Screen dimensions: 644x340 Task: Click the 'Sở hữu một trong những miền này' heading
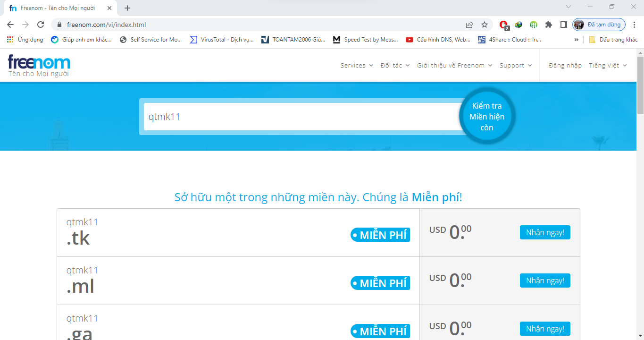[318, 197]
